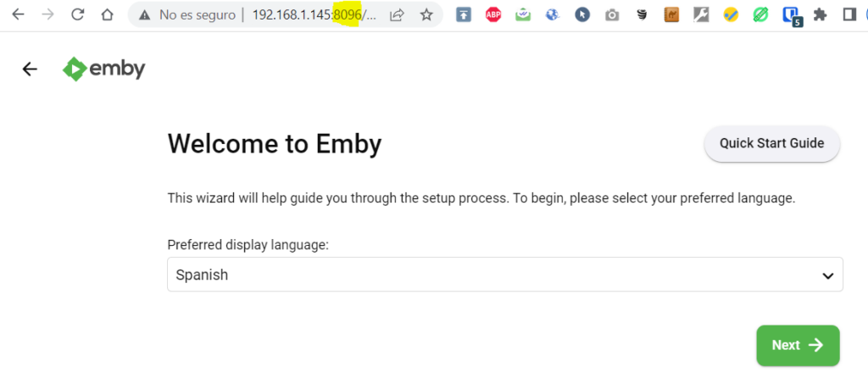Click the not secure warning triangle

click(144, 15)
